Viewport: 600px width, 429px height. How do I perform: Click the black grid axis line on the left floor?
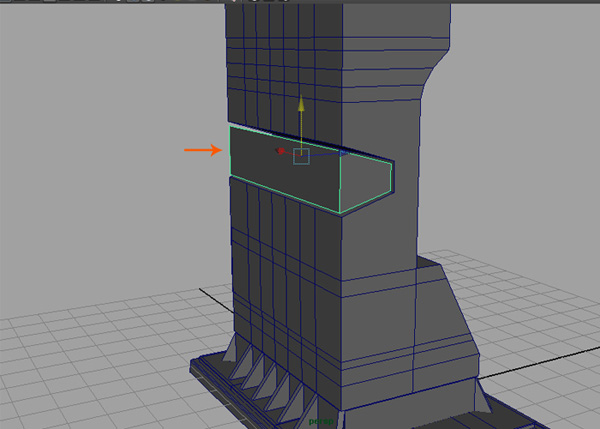coord(215,296)
